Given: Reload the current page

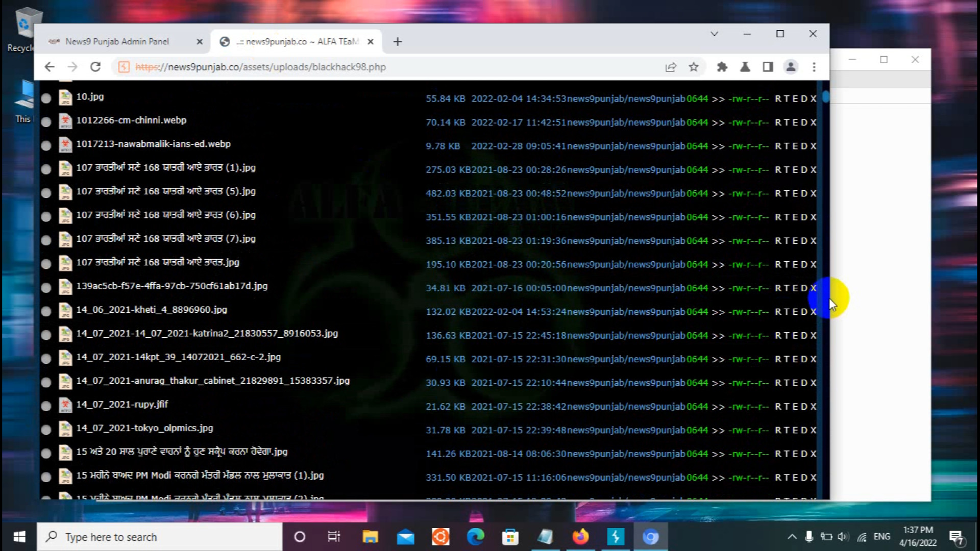Looking at the screenshot, I should [x=95, y=67].
